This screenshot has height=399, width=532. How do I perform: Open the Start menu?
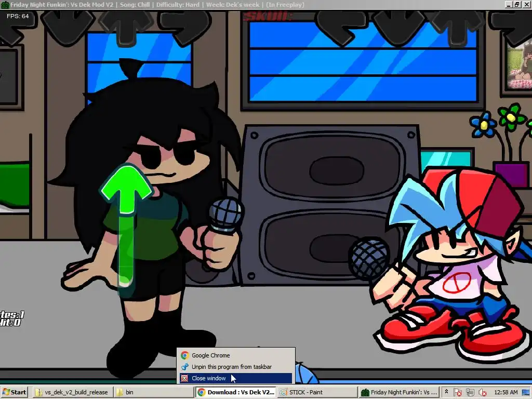[x=14, y=392]
